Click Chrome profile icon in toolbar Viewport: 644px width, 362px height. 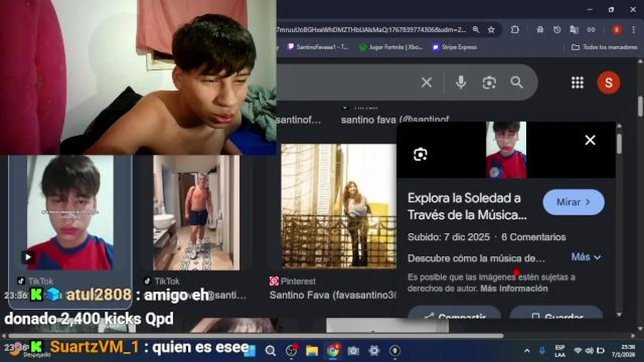coord(616,30)
